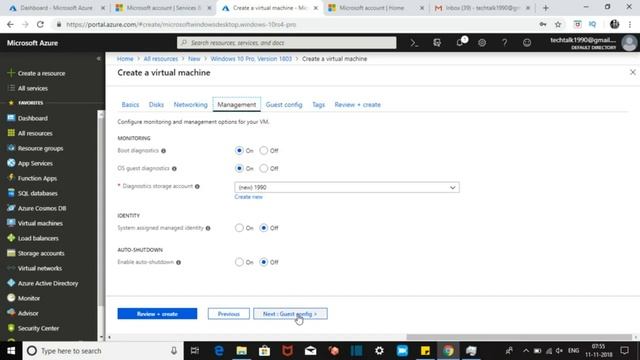This screenshot has width=640, height=360.
Task: Turn System assigned managed identity Off
Action: click(x=264, y=228)
